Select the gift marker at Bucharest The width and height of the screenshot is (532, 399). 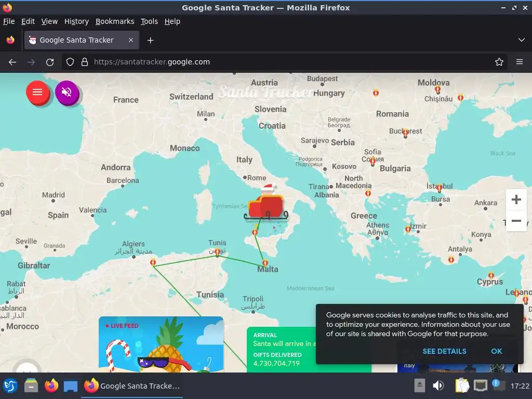405,133
